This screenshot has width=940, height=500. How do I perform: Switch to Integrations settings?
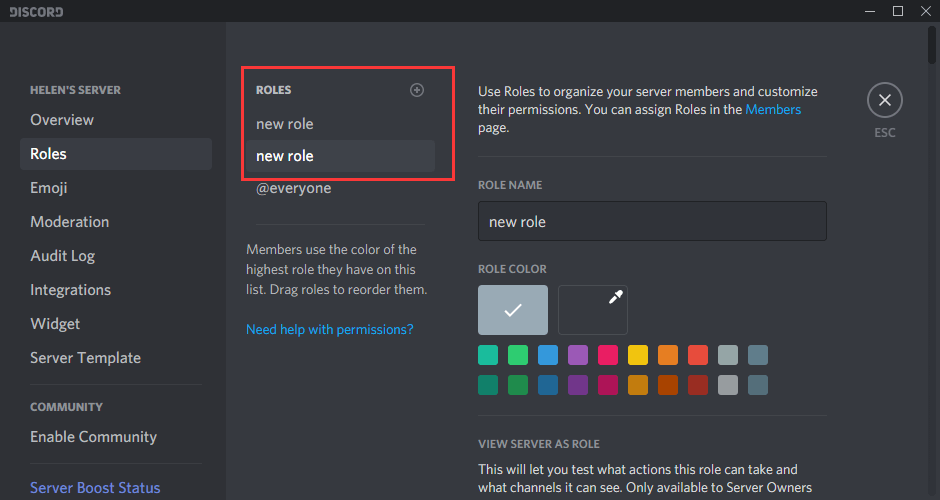point(71,290)
